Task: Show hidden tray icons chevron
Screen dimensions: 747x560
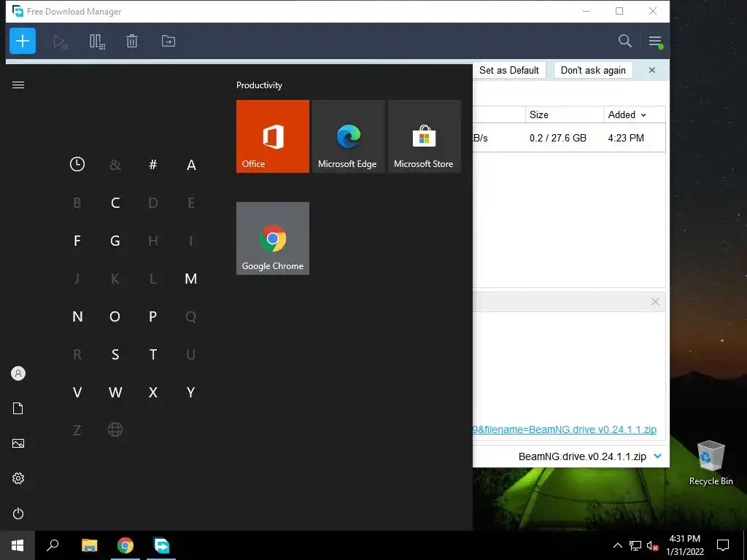Action: [x=617, y=545]
